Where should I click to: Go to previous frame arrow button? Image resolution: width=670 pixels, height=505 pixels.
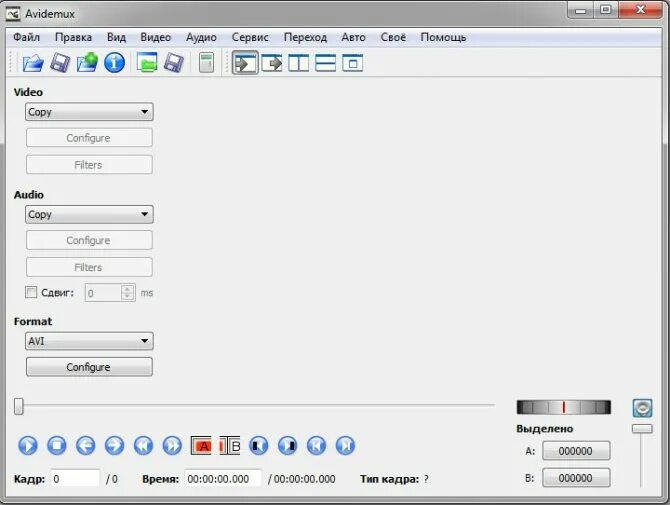click(85, 446)
